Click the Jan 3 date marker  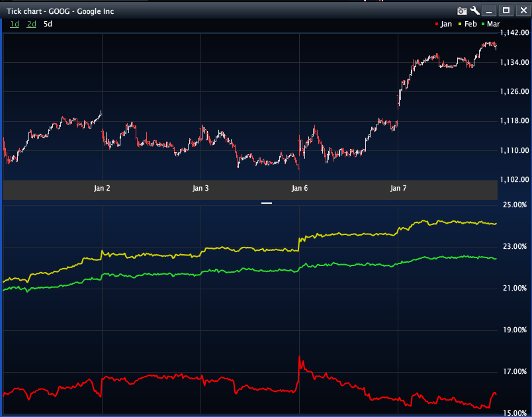point(200,189)
